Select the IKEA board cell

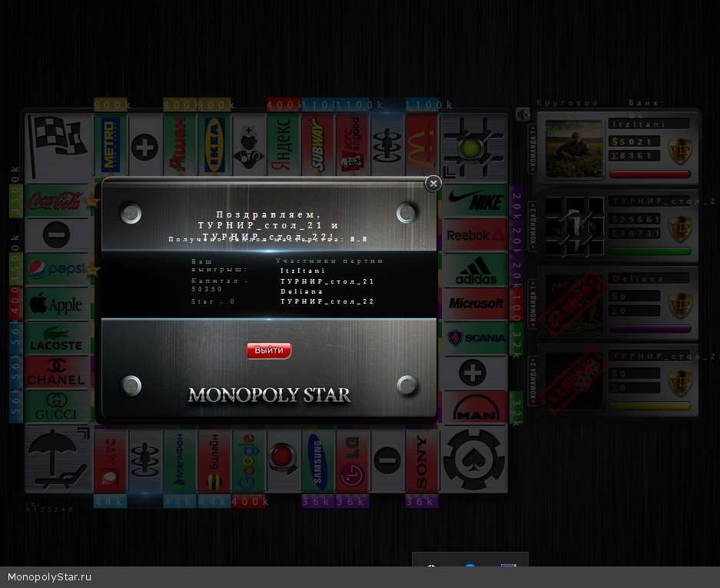214,145
